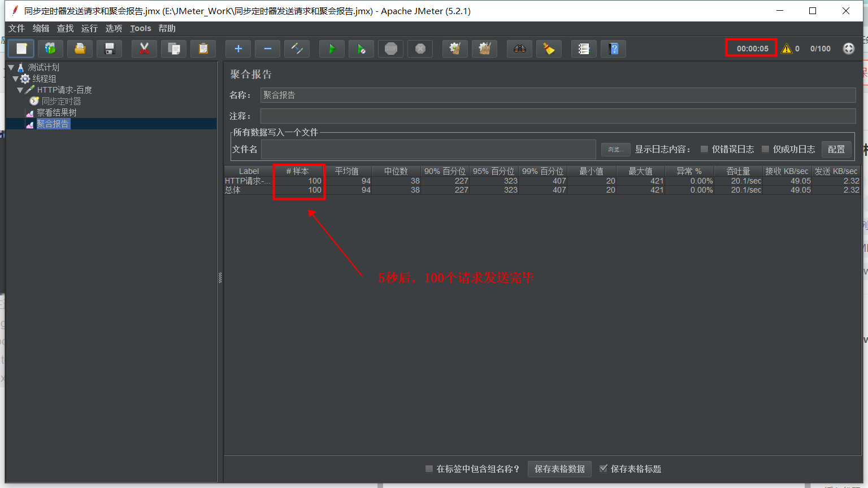Click the 浏览 browse button
The height and width of the screenshot is (488, 868).
(x=615, y=150)
